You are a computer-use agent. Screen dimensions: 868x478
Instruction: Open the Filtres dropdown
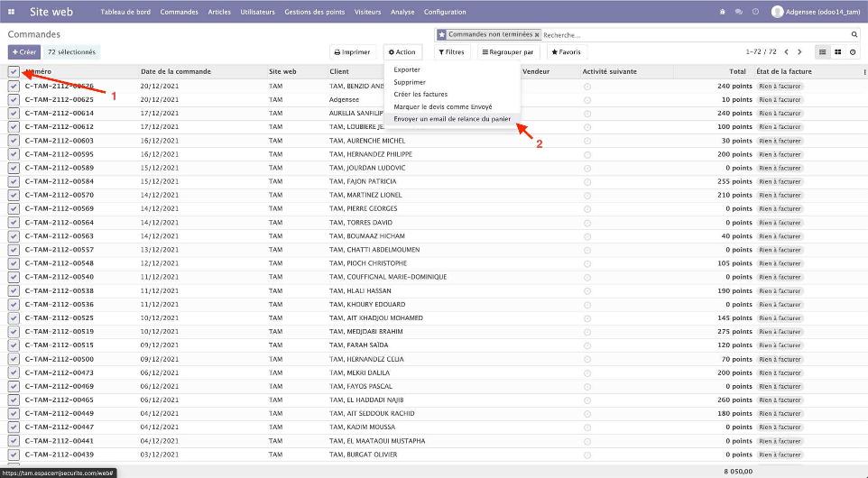[452, 52]
